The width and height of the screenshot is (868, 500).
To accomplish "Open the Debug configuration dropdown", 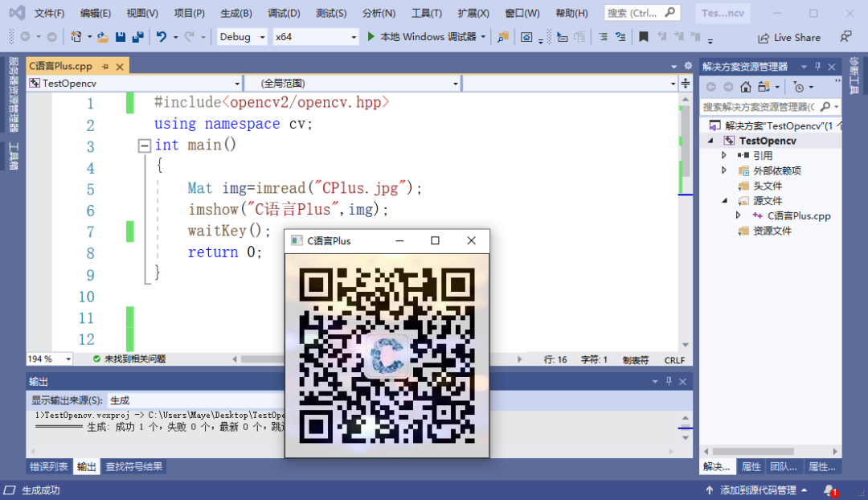I will 242,37.
